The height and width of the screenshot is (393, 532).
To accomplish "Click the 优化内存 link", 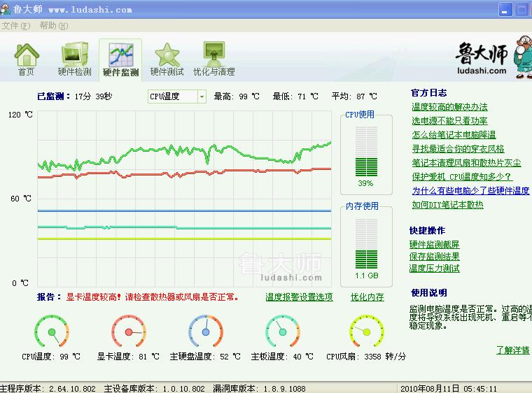I will (367, 296).
